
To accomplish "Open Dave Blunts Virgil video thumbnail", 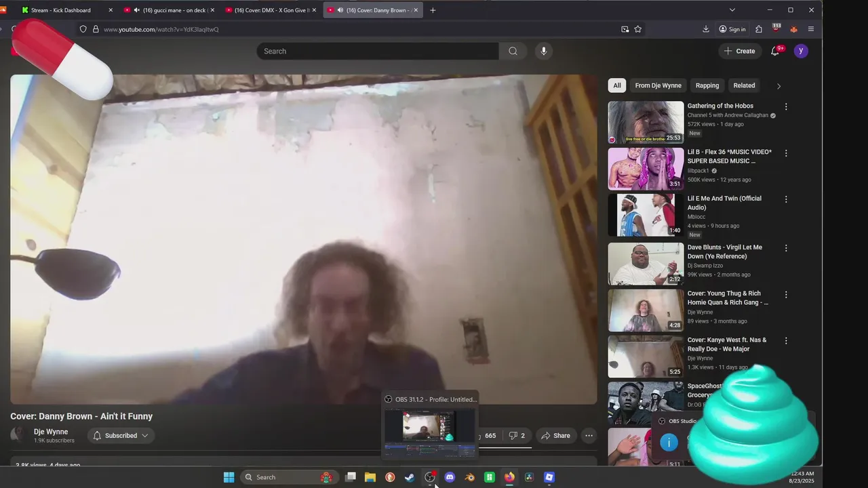I will [646, 264].
